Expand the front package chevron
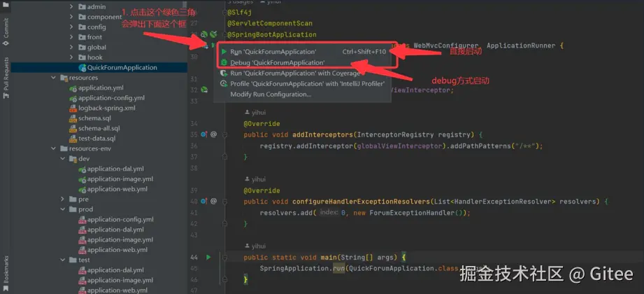644x294 pixels. click(x=71, y=37)
